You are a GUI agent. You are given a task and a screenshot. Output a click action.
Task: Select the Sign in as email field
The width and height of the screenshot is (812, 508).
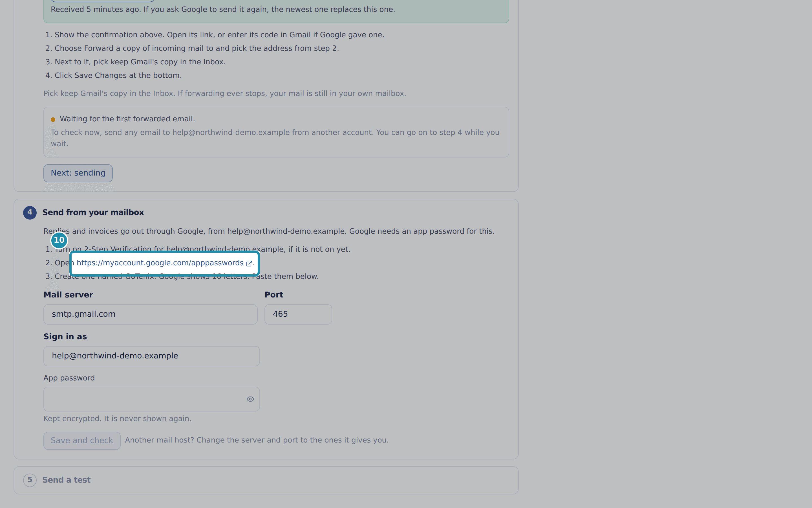coord(151,356)
